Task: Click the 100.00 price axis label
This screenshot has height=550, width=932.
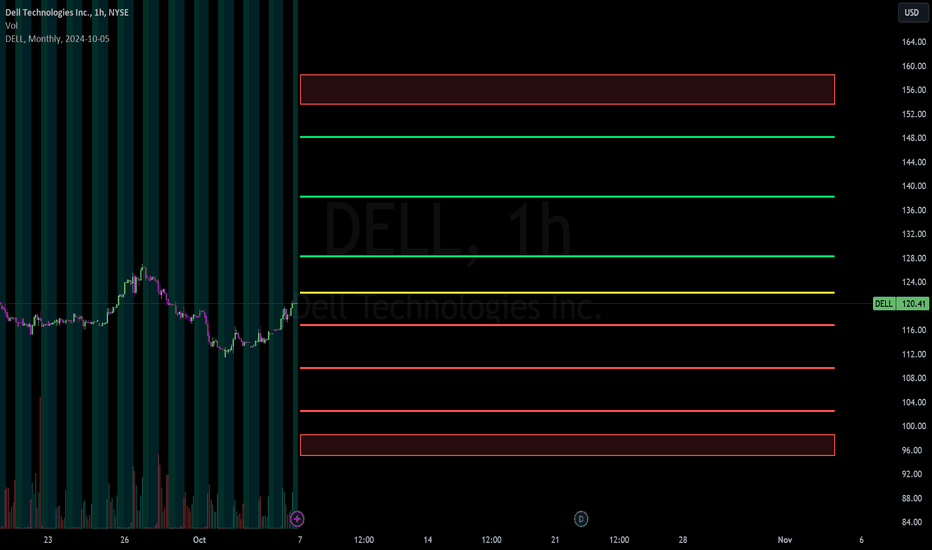Action: click(914, 426)
